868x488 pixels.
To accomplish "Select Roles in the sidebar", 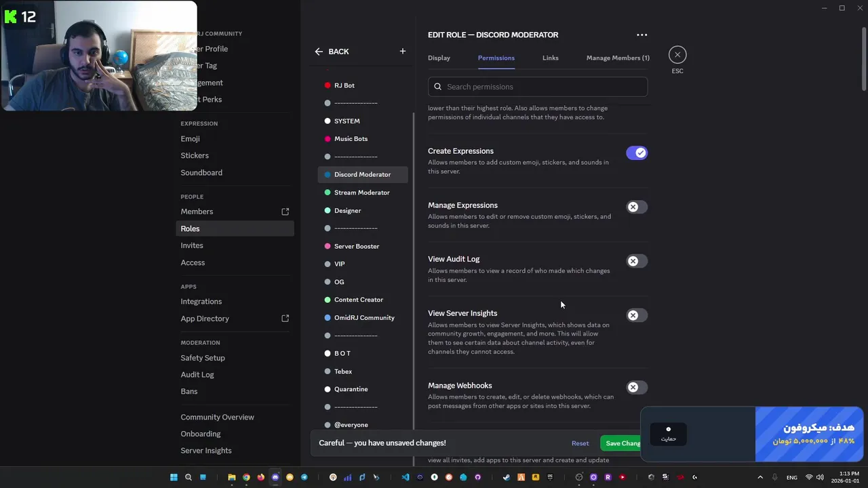I will coord(235,228).
